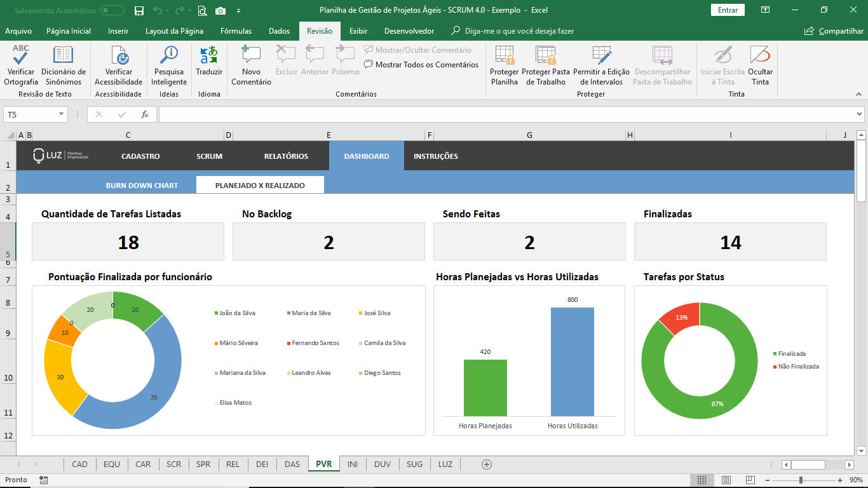Switch to the DAS sheet tab
This screenshot has height=488, width=868.
coord(292,464)
